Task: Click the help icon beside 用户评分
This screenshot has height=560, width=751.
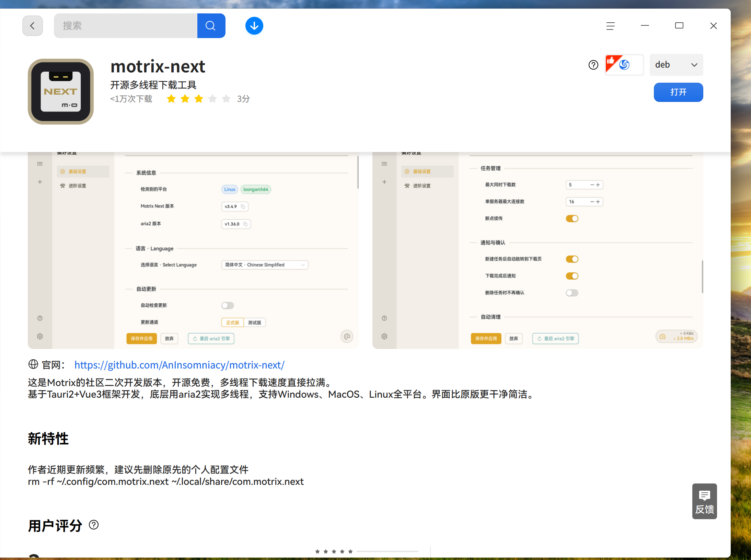Action: pos(94,525)
